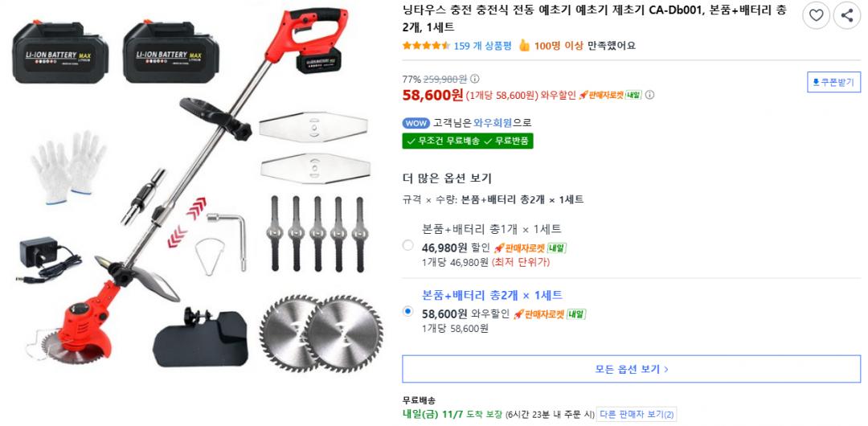This screenshot has width=868, height=426.
Task: Click the info icon beside original price
Action: point(474,79)
